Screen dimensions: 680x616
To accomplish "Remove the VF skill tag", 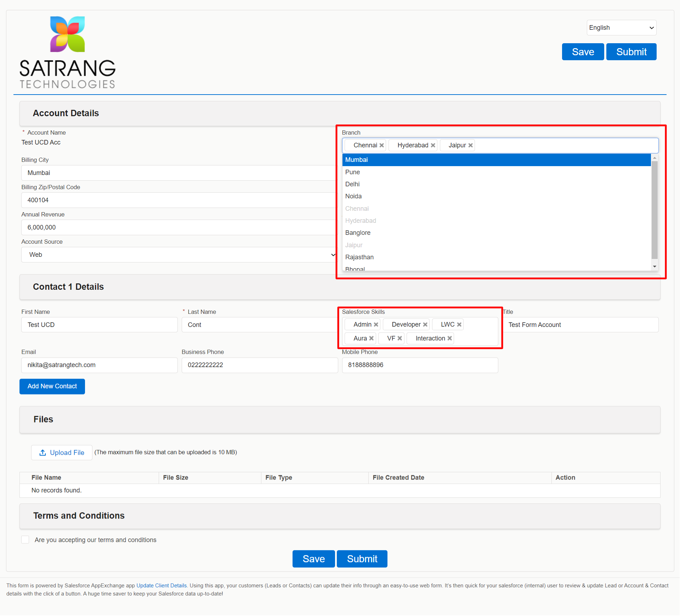I will point(399,338).
